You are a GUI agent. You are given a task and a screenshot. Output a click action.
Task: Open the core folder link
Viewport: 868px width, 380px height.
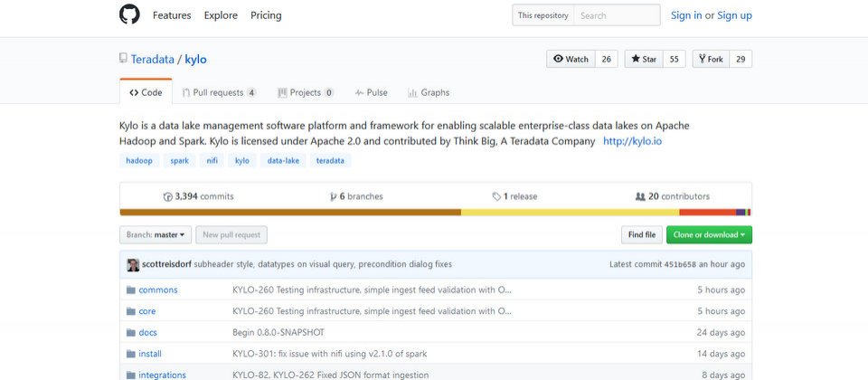pyautogui.click(x=146, y=311)
